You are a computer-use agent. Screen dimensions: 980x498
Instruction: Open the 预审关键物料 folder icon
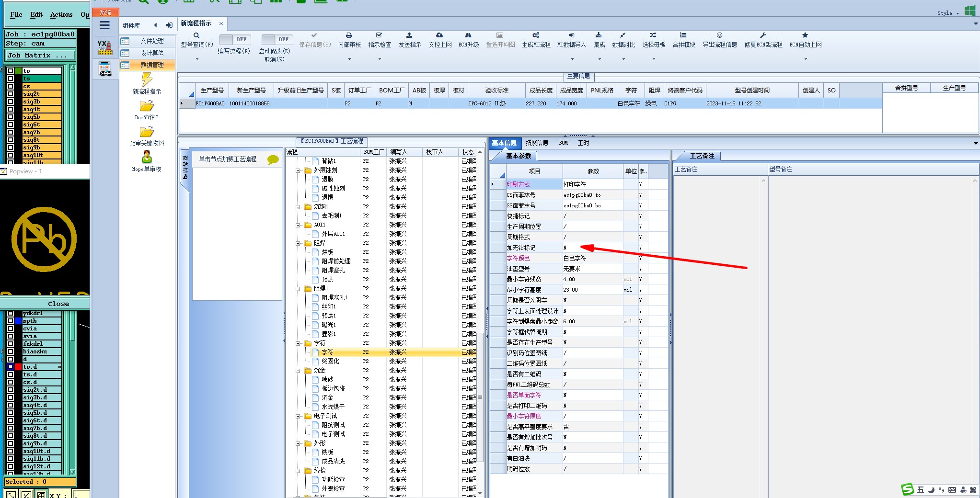point(147,132)
